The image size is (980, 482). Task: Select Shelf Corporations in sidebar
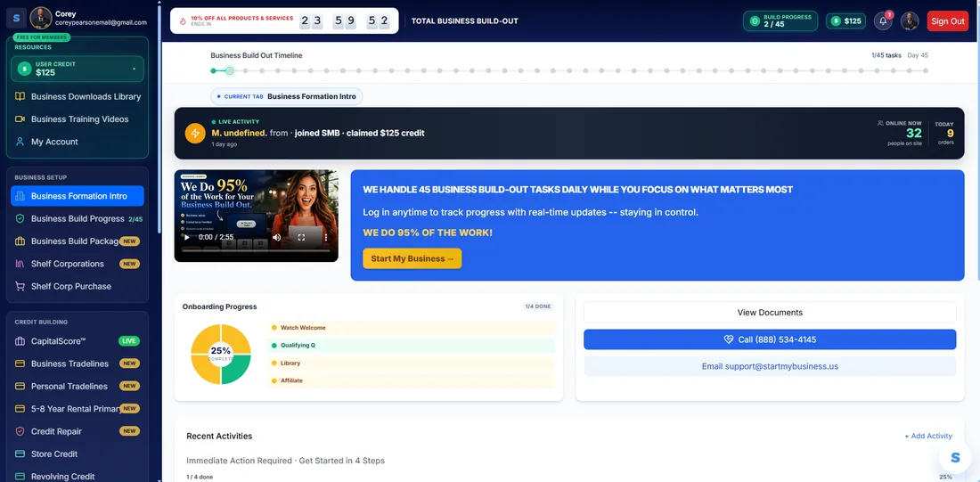78,264
